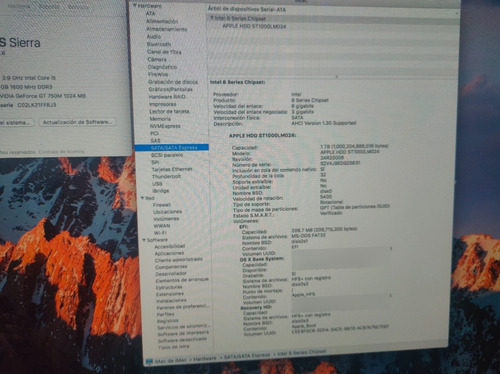This screenshot has width=500, height=374.
Task: Click the computer icon in the path bar
Action: click(x=149, y=362)
